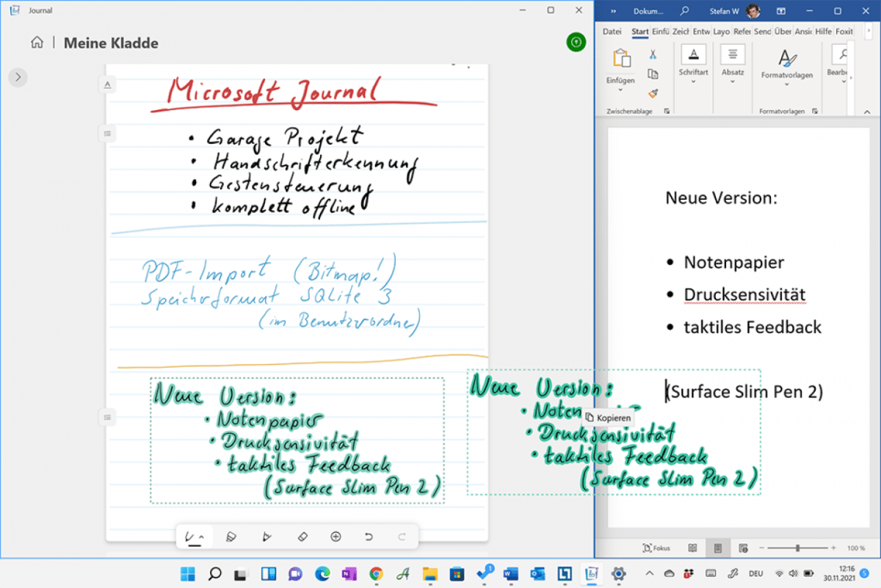This screenshot has width=881, height=588.
Task: Go to Journal home screen
Action: coord(37,43)
